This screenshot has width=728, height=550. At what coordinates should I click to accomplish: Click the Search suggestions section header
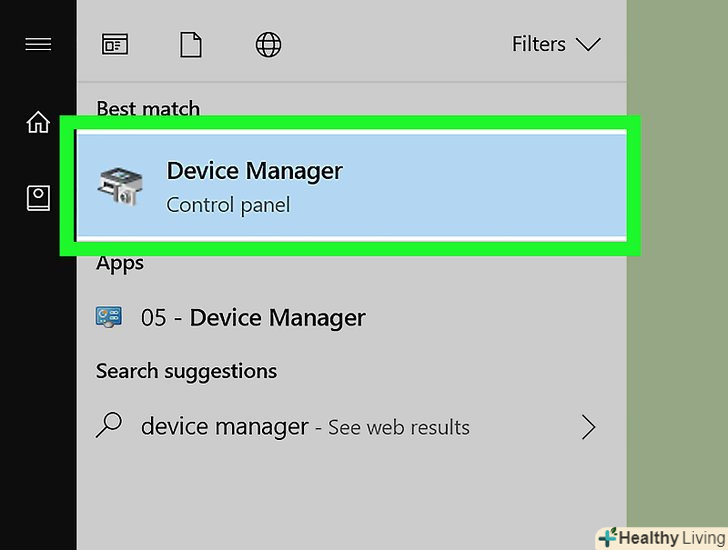pos(186,371)
